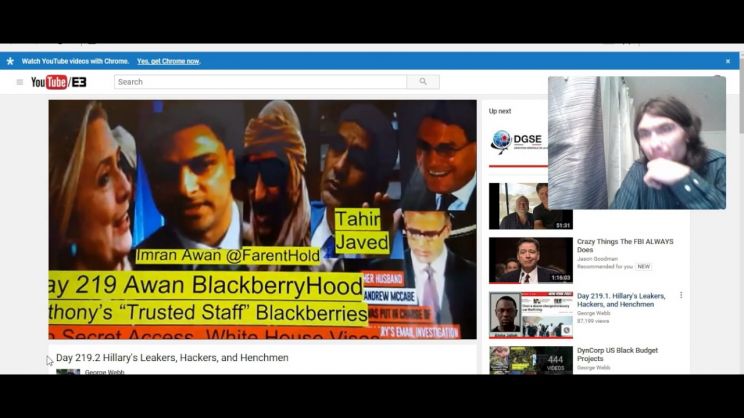Open the 444 videos playlist thumbnail
The height and width of the screenshot is (418, 744).
(x=530, y=360)
